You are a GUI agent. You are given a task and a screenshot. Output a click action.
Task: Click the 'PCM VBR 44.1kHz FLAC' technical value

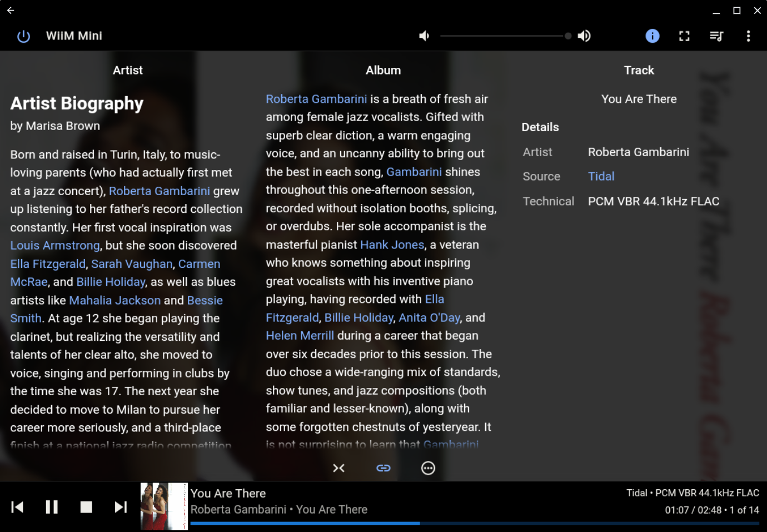tap(654, 201)
